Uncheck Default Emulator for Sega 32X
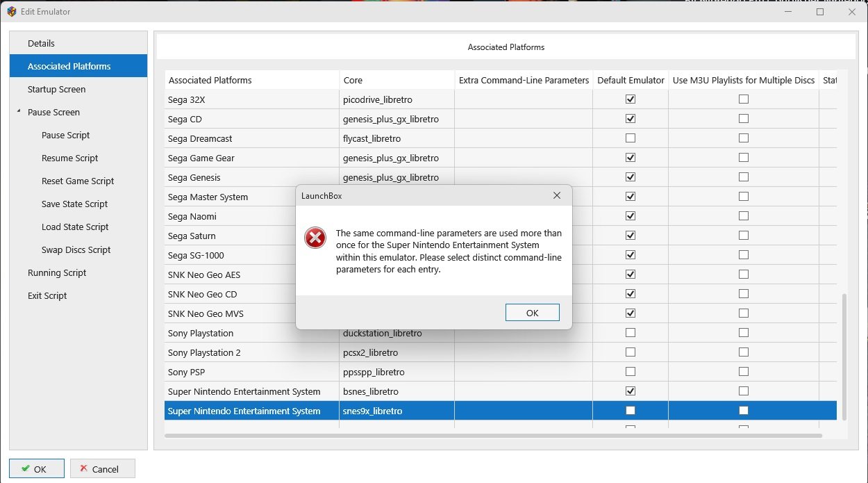Screen dimensions: 868x483 [x=631, y=99]
